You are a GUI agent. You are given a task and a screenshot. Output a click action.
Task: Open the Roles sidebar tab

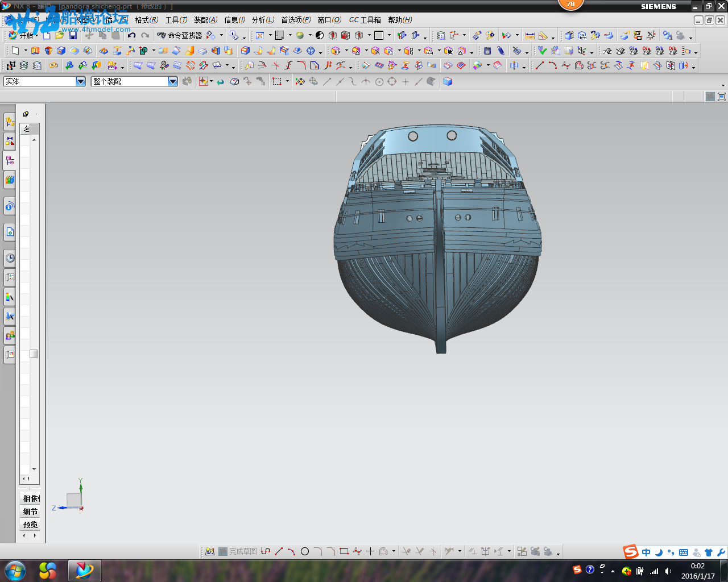10,336
